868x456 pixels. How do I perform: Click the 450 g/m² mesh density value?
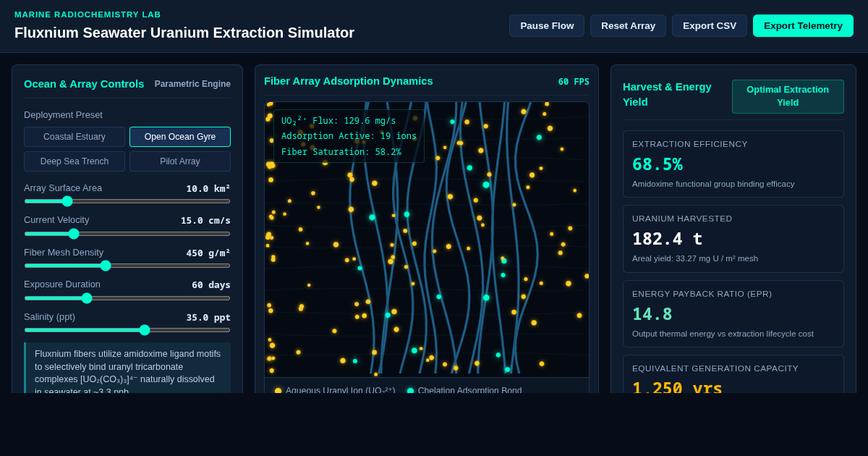tap(208, 253)
